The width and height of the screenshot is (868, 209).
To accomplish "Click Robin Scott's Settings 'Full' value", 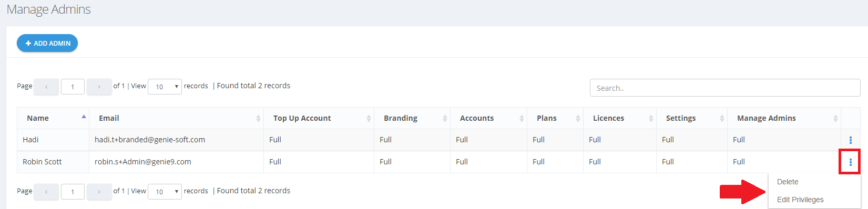I will [668, 162].
